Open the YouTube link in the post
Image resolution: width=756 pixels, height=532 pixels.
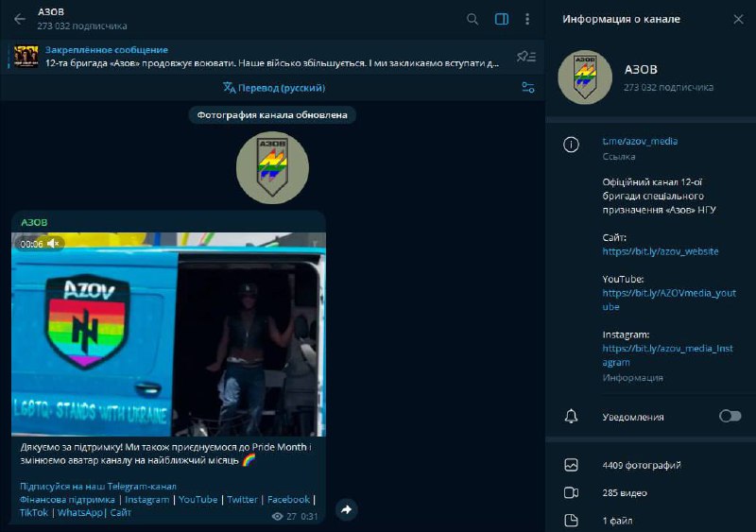(198, 500)
